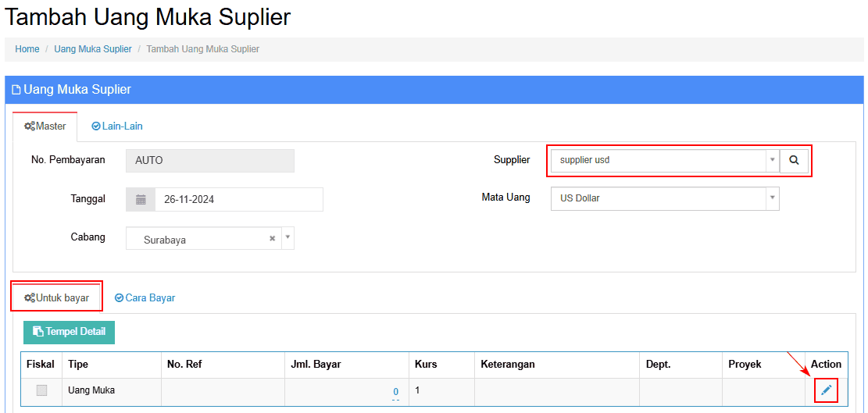
Task: Switch to the Lain-Lain tab
Action: tap(117, 126)
